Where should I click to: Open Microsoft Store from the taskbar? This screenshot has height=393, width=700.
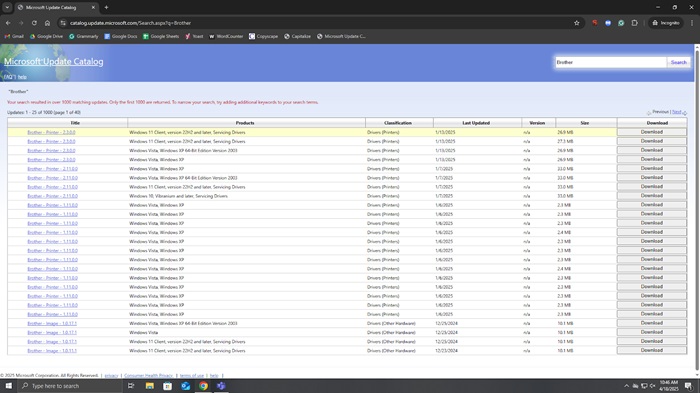click(x=167, y=386)
